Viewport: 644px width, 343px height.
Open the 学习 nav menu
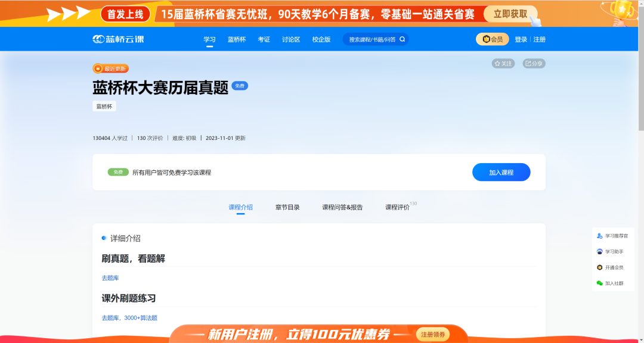209,39
